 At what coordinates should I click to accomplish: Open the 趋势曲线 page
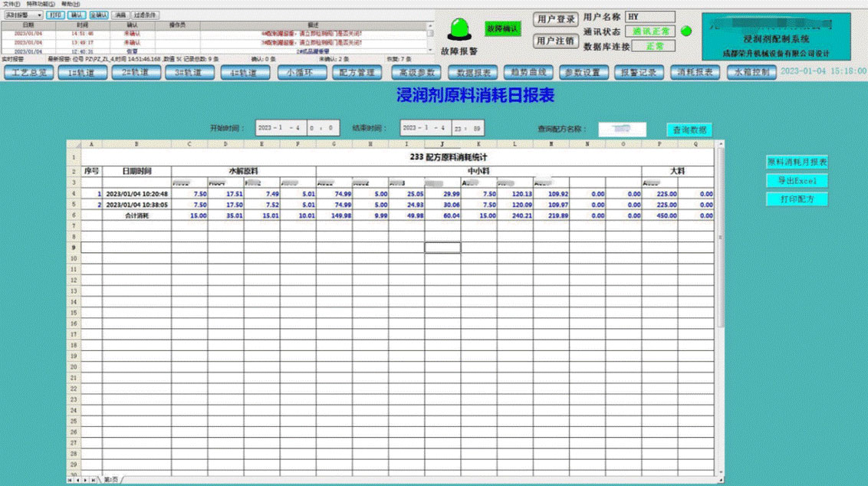(x=529, y=73)
